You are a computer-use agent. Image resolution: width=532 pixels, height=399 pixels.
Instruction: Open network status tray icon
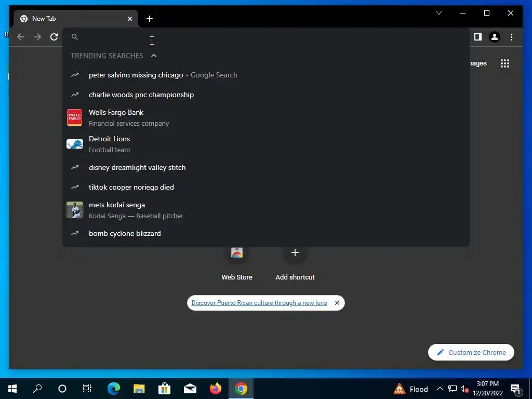pyautogui.click(x=453, y=389)
